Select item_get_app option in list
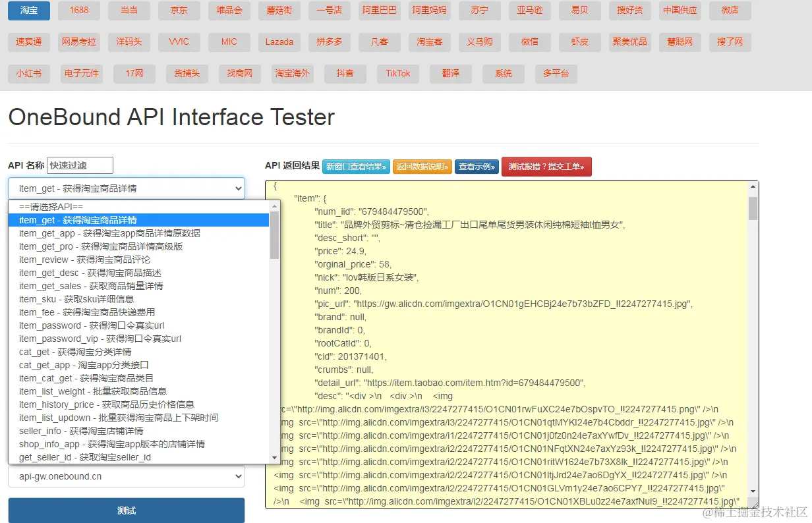Image resolution: width=812 pixels, height=523 pixels. tap(139, 233)
